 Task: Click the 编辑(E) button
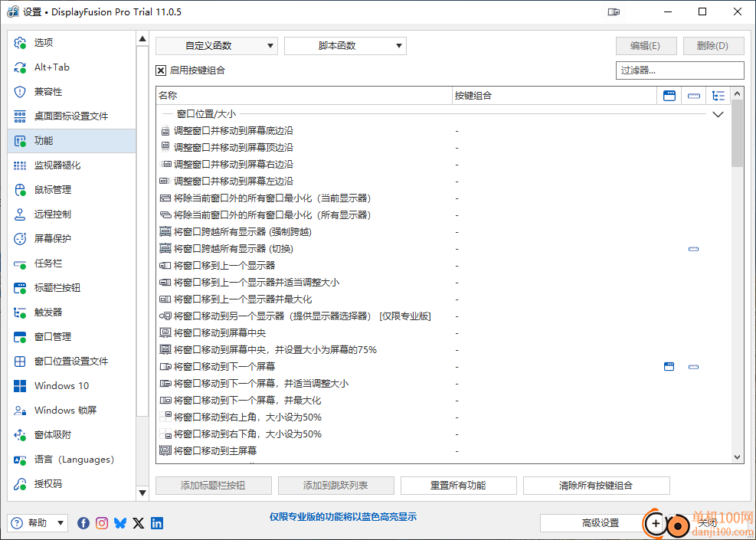click(646, 46)
